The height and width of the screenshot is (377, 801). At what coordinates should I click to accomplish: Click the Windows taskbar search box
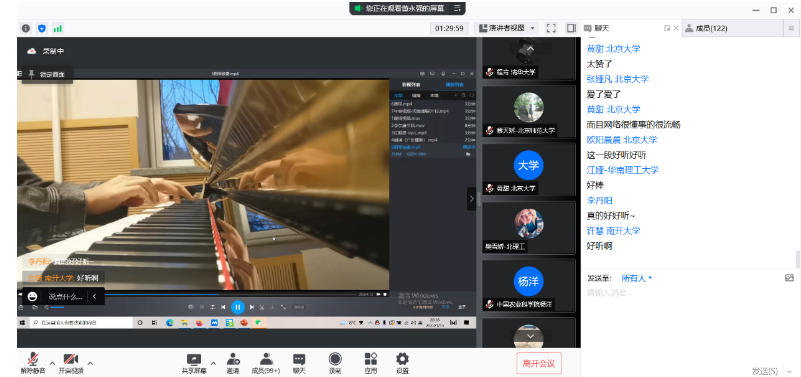81,323
